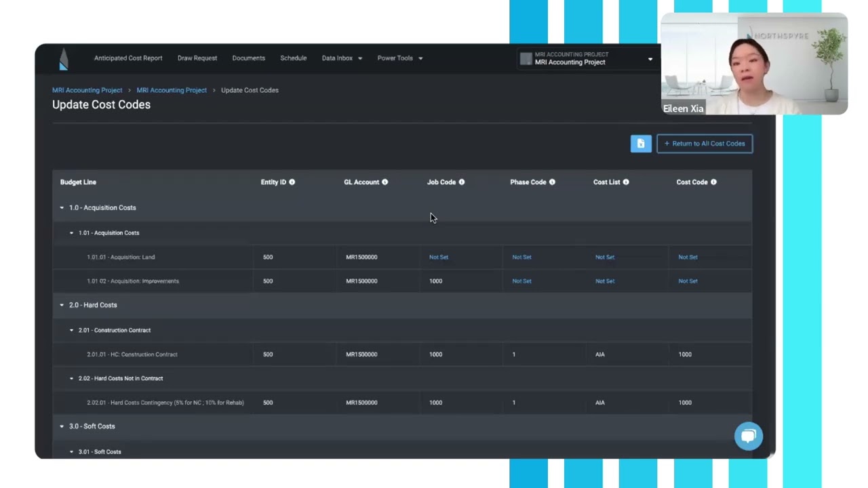Click the Cost List info icon
The height and width of the screenshot is (488, 868).
point(626,182)
